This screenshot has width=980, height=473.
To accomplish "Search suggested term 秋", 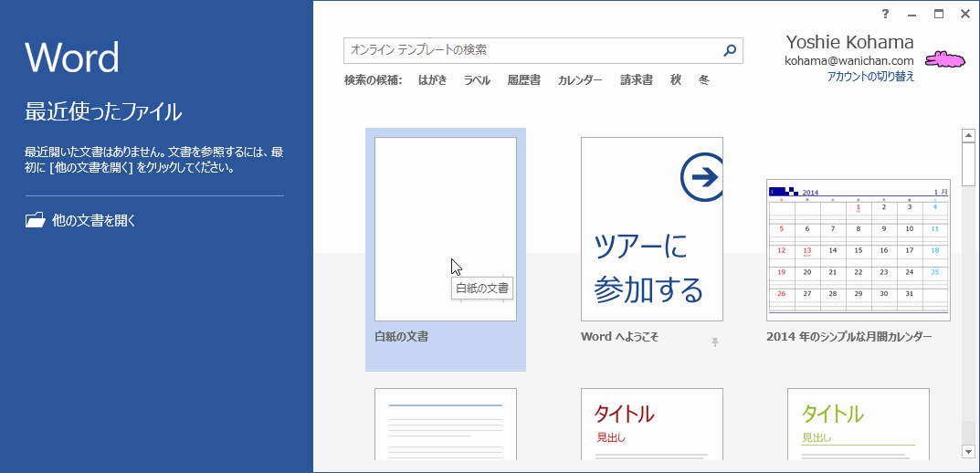I will pos(676,80).
